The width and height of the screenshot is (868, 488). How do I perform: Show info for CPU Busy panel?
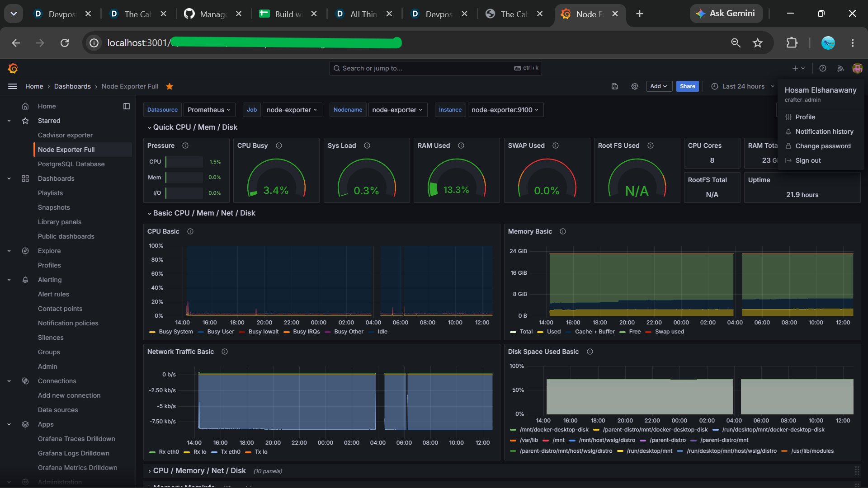279,145
